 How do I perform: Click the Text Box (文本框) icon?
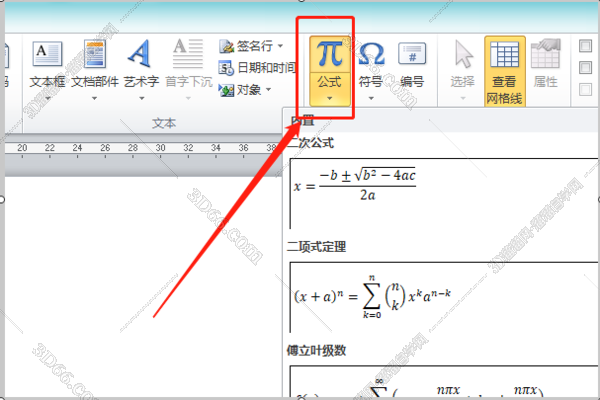(47, 54)
